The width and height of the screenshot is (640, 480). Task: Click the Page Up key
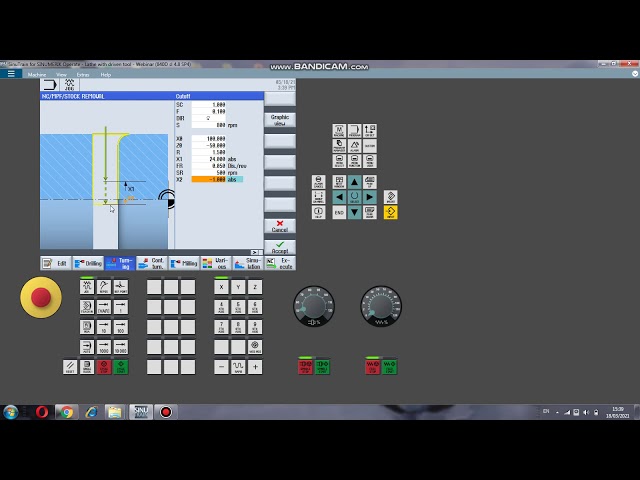(x=370, y=182)
